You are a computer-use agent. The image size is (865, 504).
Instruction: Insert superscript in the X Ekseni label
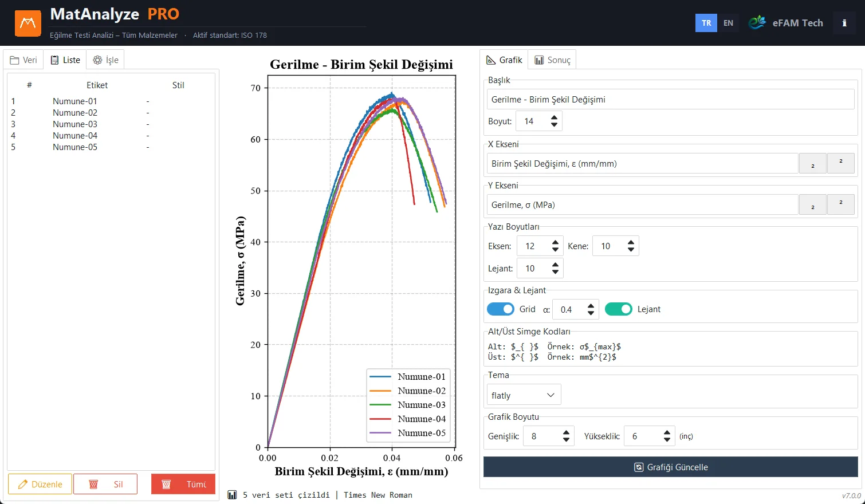pos(840,163)
